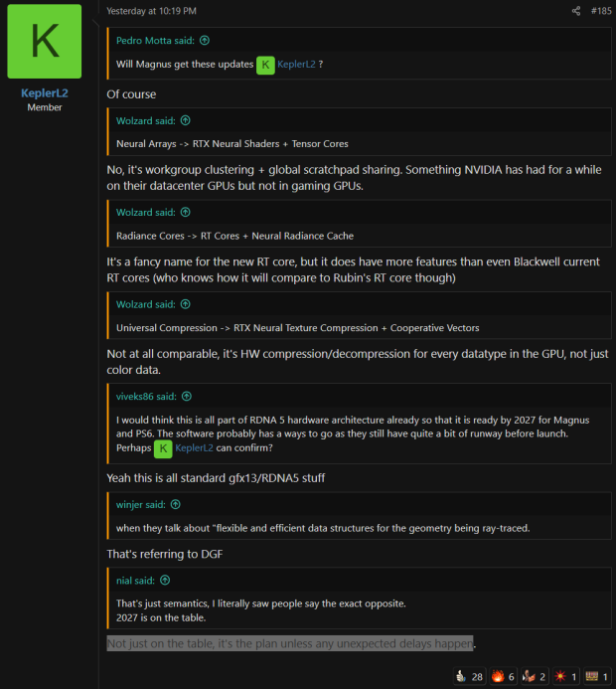Click the fire reaction with 6
The image size is (616, 689).
[x=503, y=676]
